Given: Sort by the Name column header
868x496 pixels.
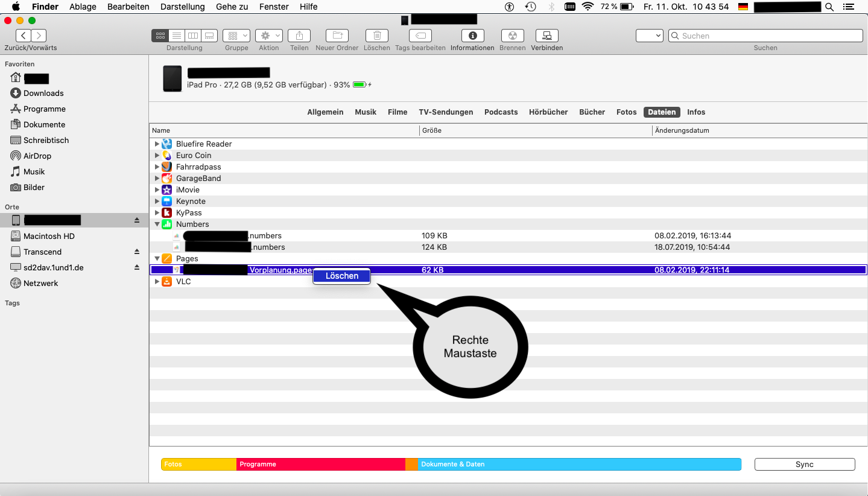Looking at the screenshot, I should 284,130.
